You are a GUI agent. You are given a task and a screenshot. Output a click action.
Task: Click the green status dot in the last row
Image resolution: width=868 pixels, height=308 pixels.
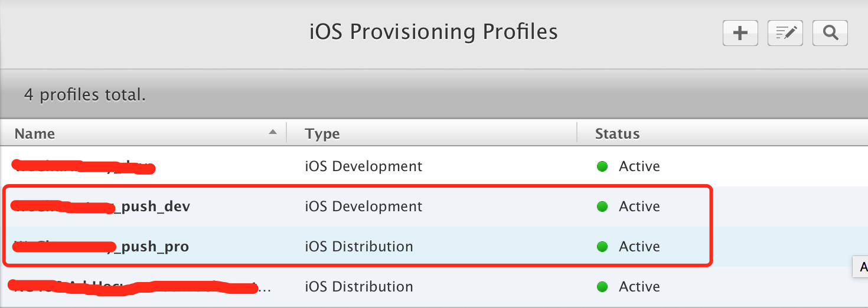pyautogui.click(x=602, y=287)
